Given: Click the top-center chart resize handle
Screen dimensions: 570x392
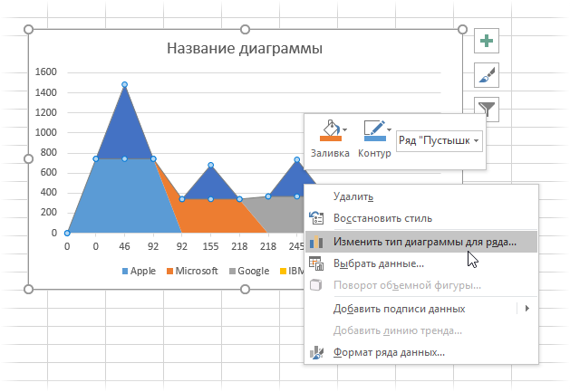Looking at the screenshot, I should point(246,30).
